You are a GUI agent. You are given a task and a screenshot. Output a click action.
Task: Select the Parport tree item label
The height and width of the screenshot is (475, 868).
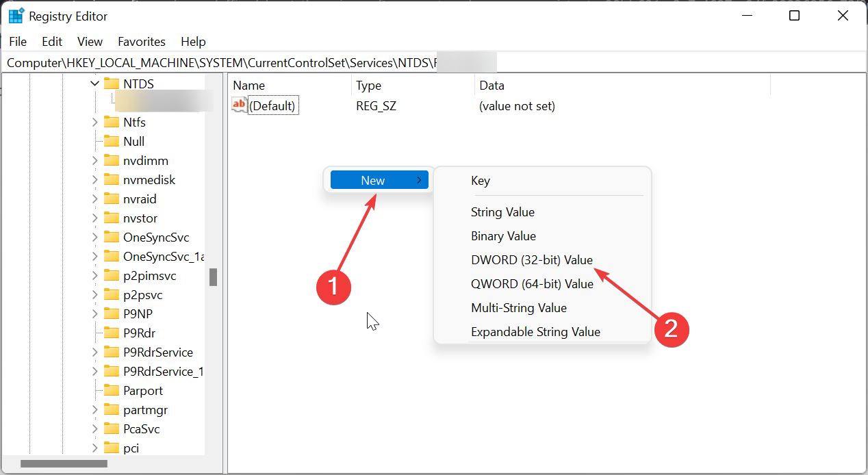point(143,390)
